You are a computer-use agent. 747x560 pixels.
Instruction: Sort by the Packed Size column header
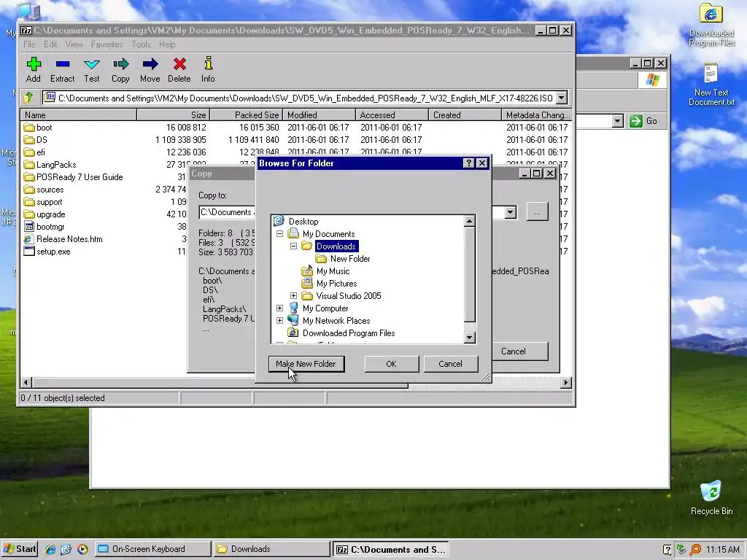pyautogui.click(x=247, y=115)
